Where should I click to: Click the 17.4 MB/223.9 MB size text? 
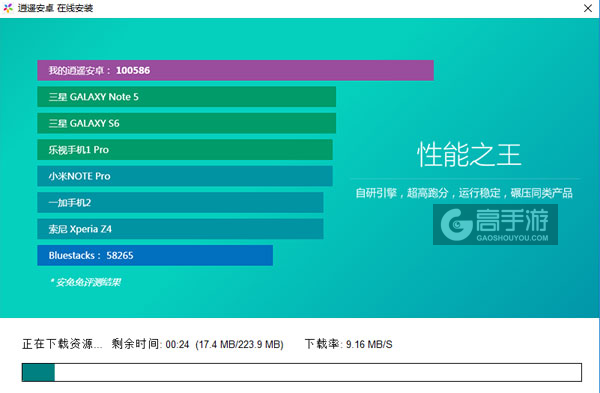tap(240, 344)
